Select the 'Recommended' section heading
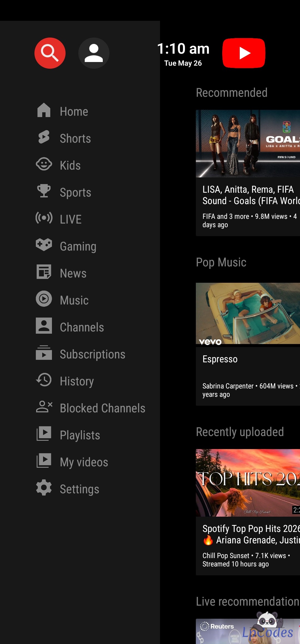300x644 pixels. click(x=232, y=93)
